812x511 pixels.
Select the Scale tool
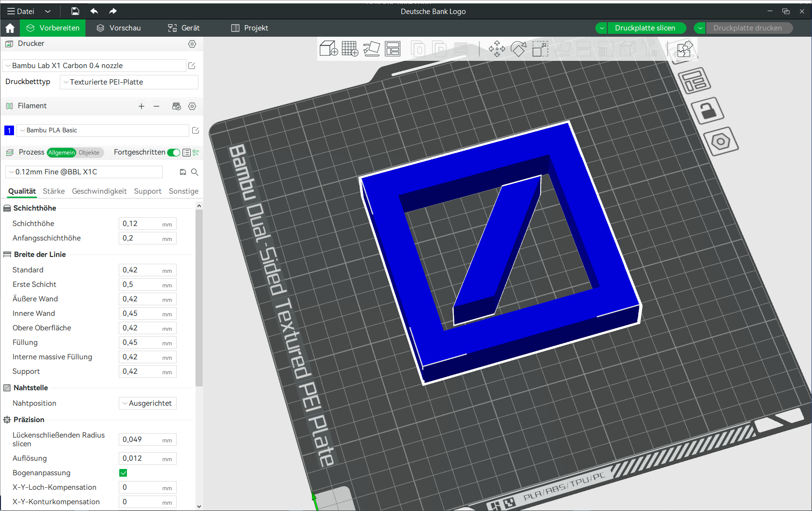pos(540,49)
